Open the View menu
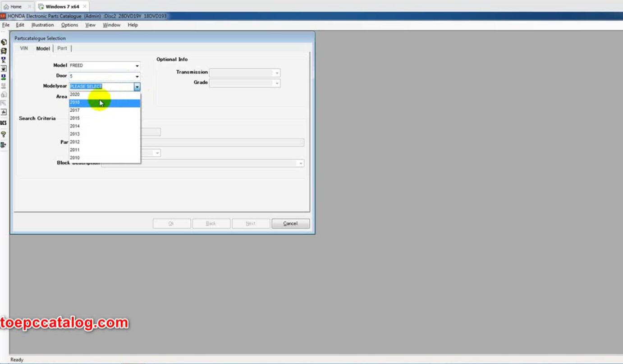The height and width of the screenshot is (364, 623). [90, 25]
